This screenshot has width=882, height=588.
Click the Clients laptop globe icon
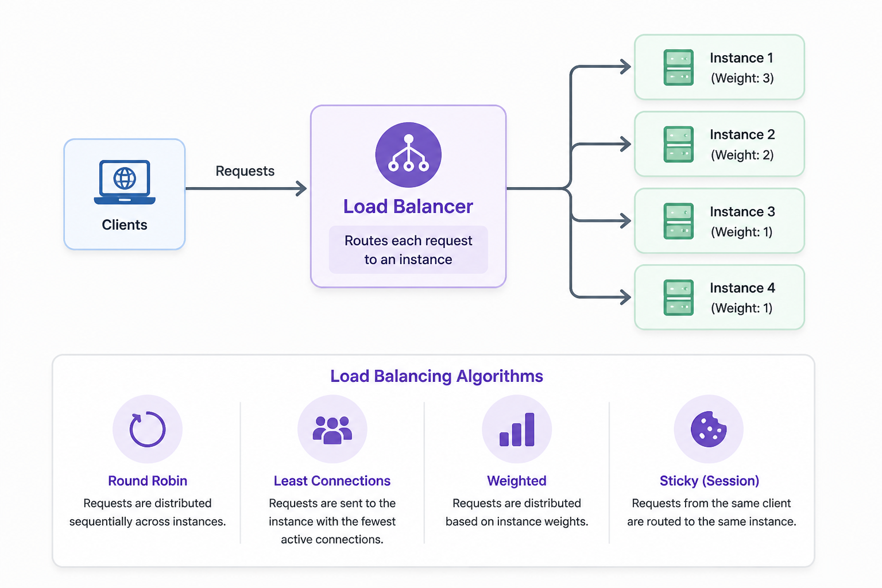click(x=125, y=182)
